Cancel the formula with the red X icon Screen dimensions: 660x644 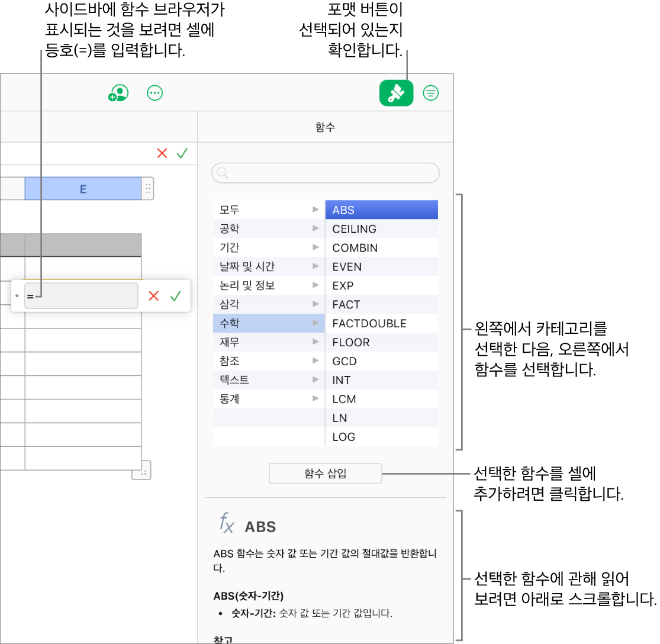tap(154, 296)
